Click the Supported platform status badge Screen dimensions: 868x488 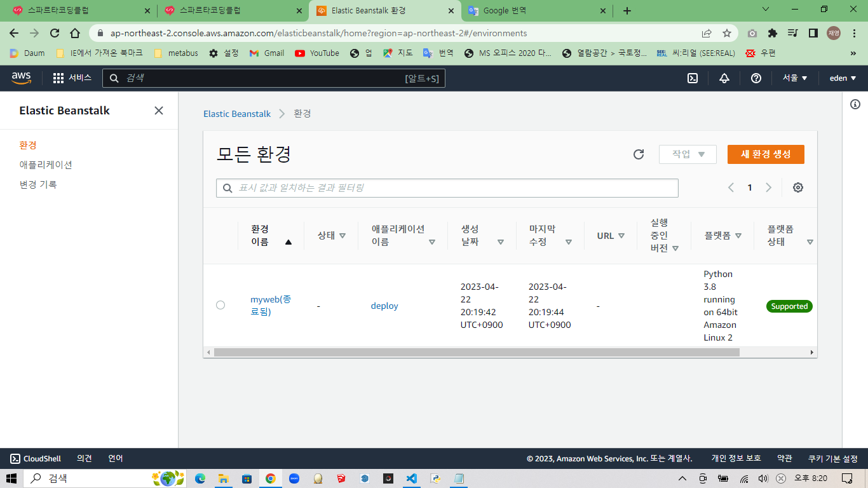pos(789,306)
